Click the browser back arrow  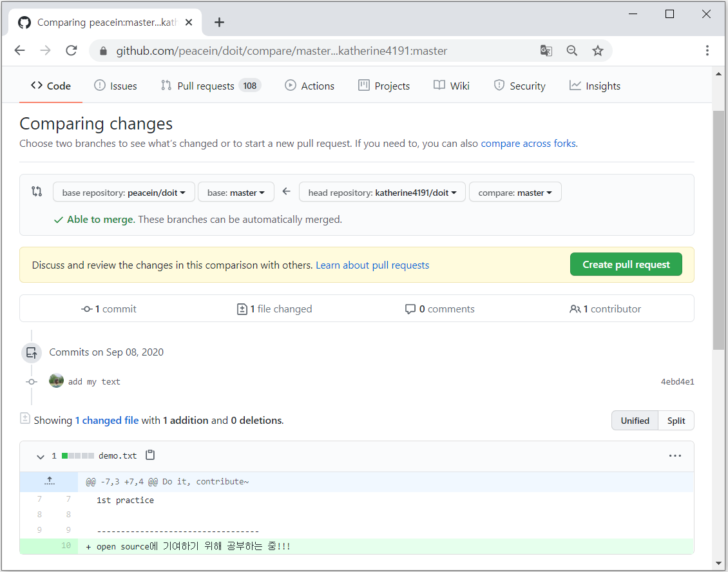(x=19, y=51)
